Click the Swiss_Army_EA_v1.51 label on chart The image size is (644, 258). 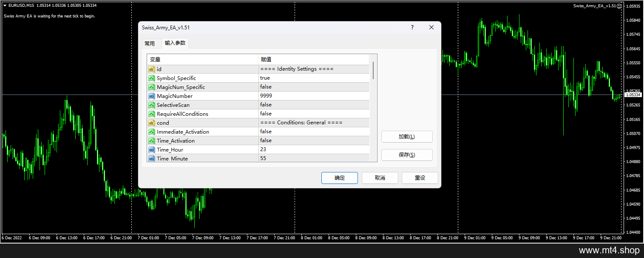(x=594, y=6)
